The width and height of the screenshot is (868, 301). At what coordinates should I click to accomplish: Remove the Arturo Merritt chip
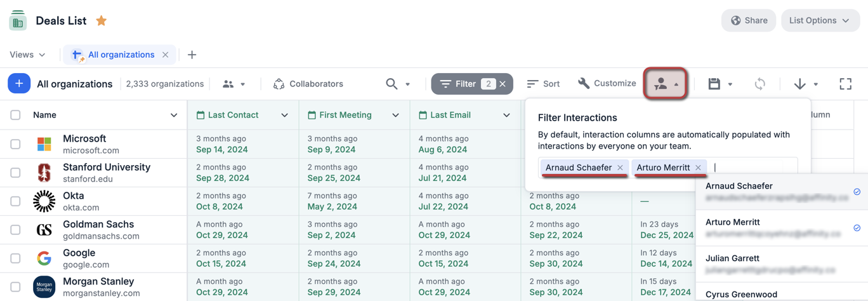(x=698, y=168)
